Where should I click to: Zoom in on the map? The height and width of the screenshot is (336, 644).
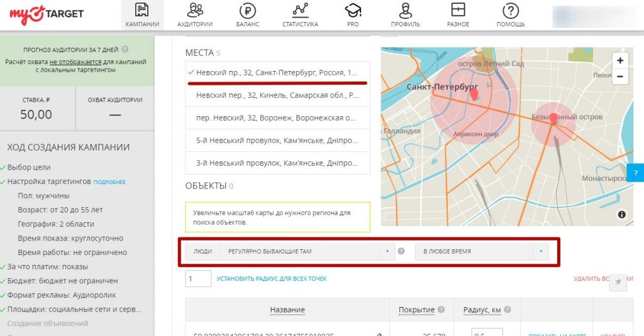click(x=619, y=61)
